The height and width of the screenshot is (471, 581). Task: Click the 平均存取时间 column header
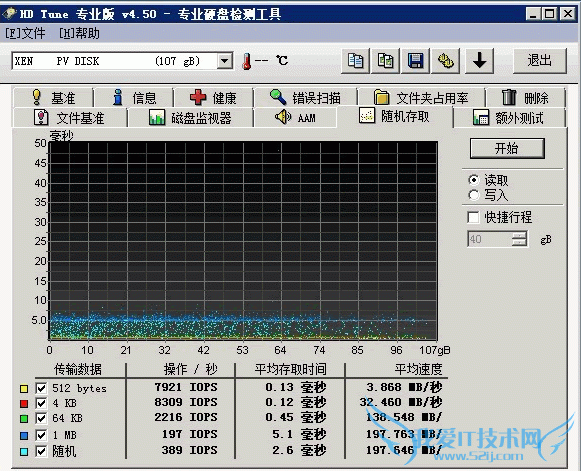[290, 369]
